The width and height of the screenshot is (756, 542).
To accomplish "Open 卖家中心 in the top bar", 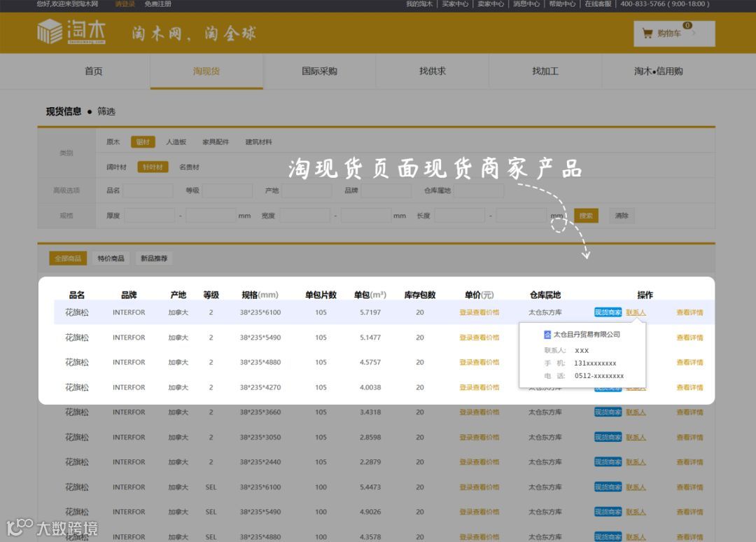I will point(491,4).
